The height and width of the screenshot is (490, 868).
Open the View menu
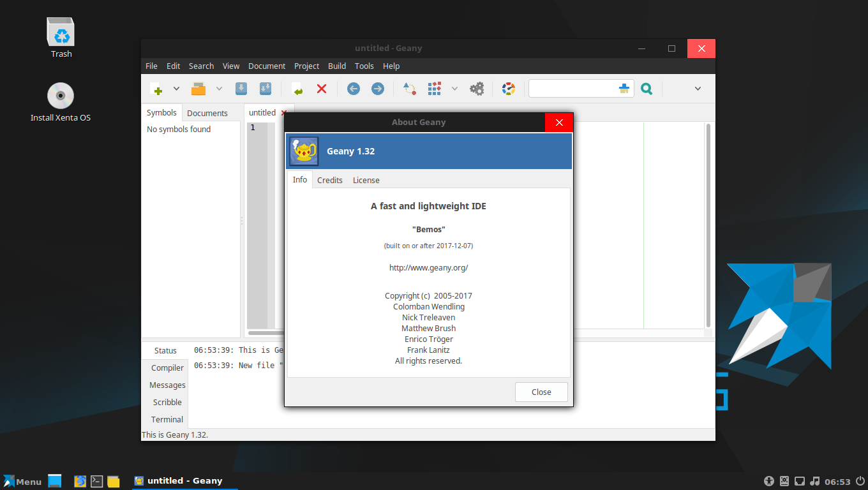pyautogui.click(x=231, y=66)
